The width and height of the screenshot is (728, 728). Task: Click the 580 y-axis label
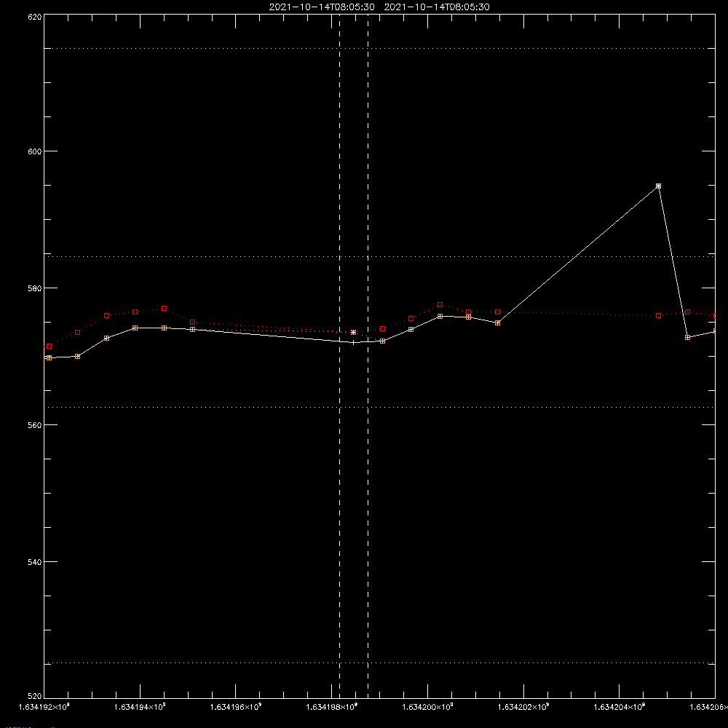point(35,288)
